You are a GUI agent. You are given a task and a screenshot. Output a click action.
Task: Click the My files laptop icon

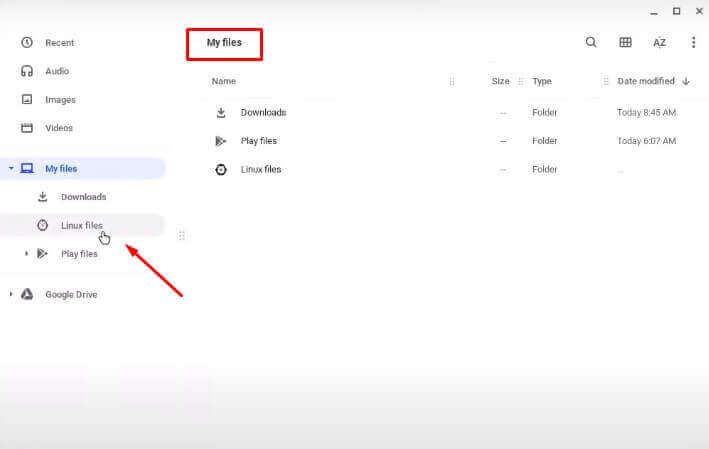tap(27, 169)
